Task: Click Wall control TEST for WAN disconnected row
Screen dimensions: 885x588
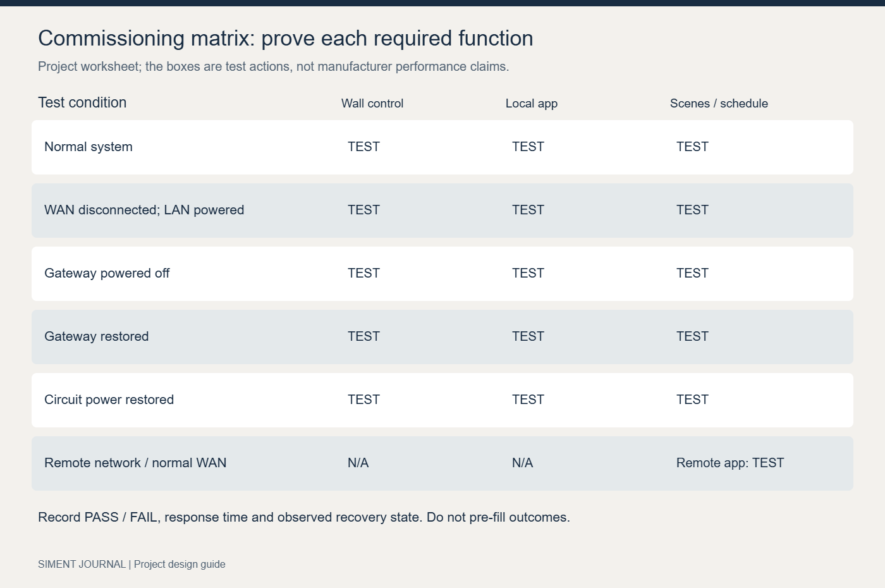Action: [x=363, y=210]
